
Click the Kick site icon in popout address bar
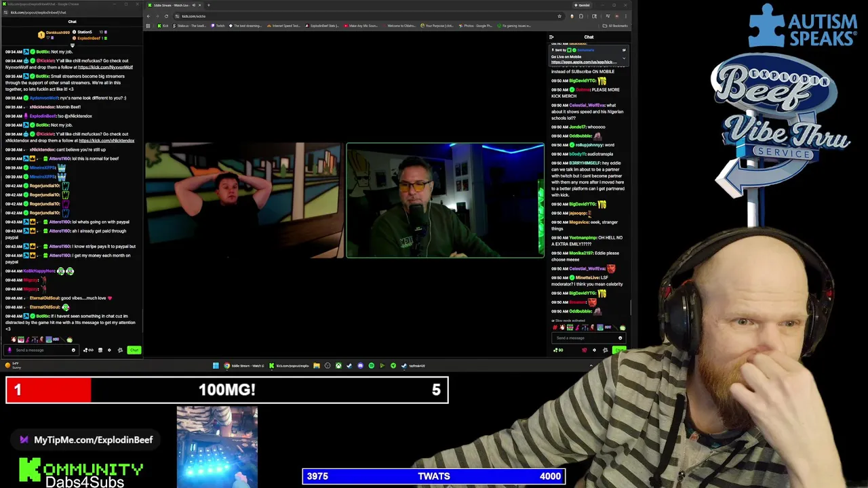coord(5,12)
